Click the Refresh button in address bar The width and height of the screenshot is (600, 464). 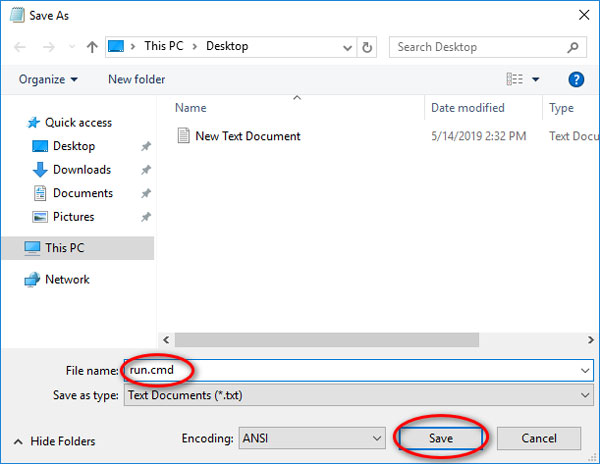pyautogui.click(x=367, y=47)
